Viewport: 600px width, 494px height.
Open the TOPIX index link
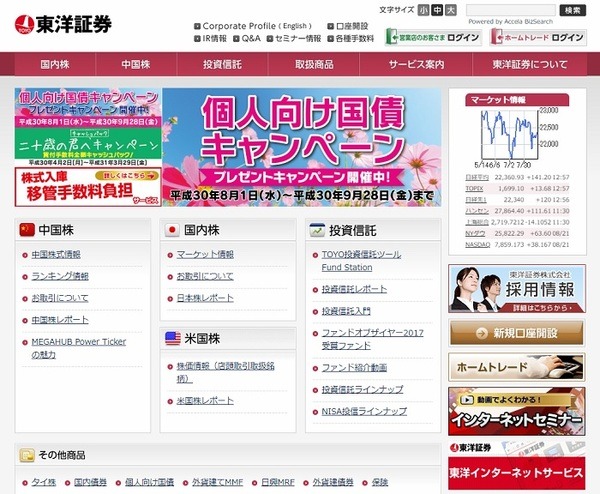474,188
